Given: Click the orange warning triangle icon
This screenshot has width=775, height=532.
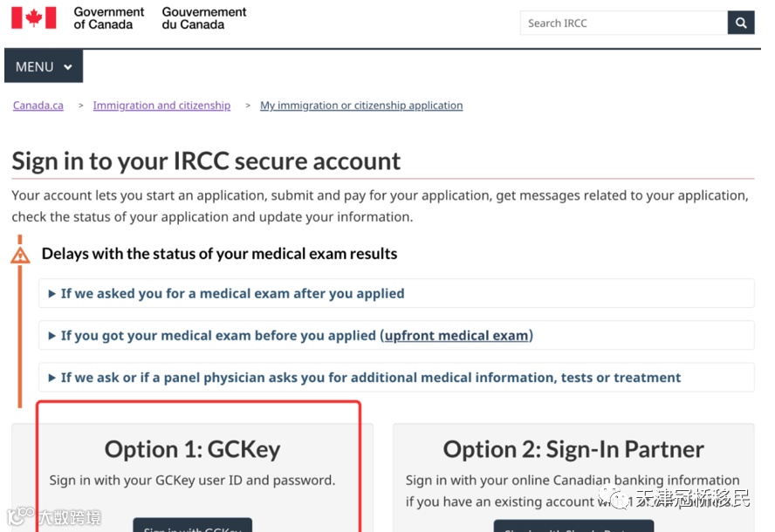Looking at the screenshot, I should pos(20,255).
